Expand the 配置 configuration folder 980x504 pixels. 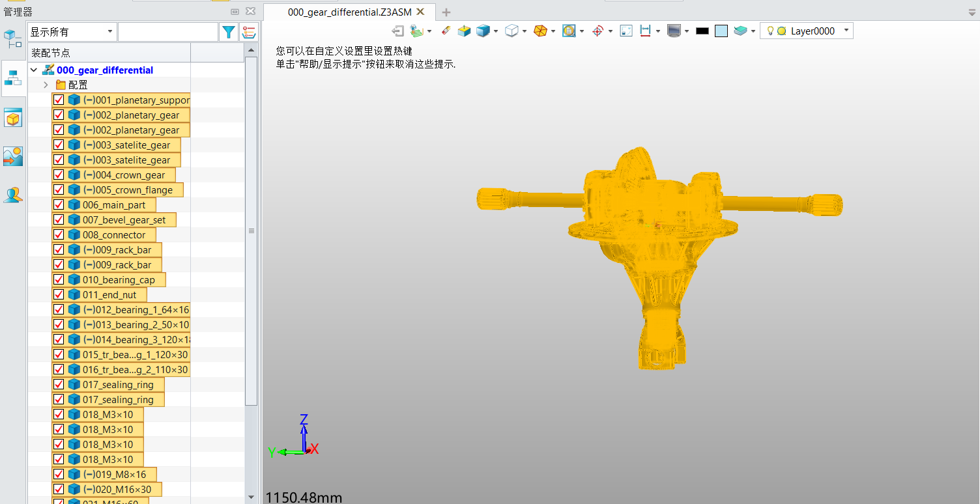46,85
